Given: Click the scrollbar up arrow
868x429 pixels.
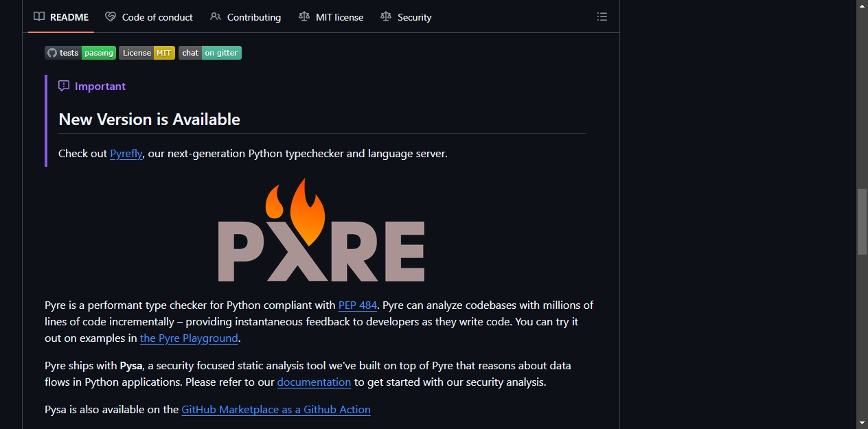Looking at the screenshot, I should click(x=862, y=5).
